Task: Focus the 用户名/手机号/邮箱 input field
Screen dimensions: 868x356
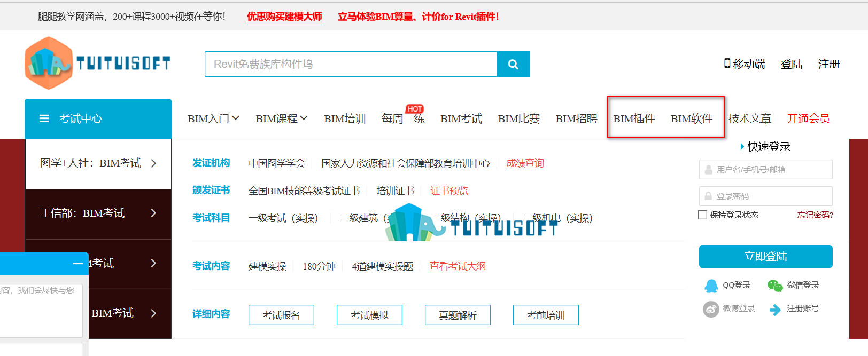Action: click(x=765, y=170)
